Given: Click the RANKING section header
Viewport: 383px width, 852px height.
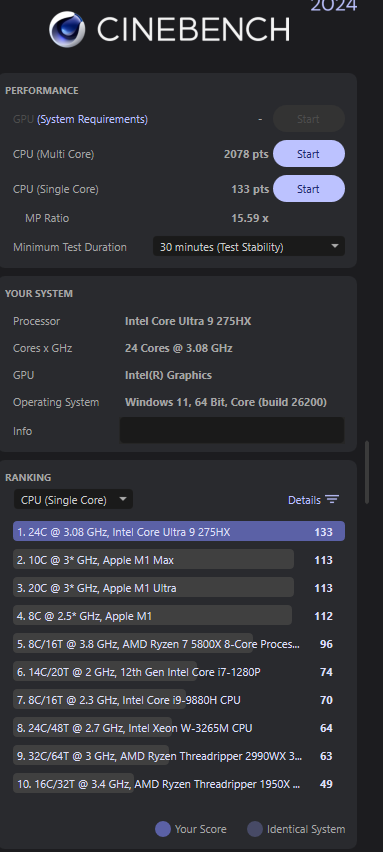Looking at the screenshot, I should [x=28, y=478].
